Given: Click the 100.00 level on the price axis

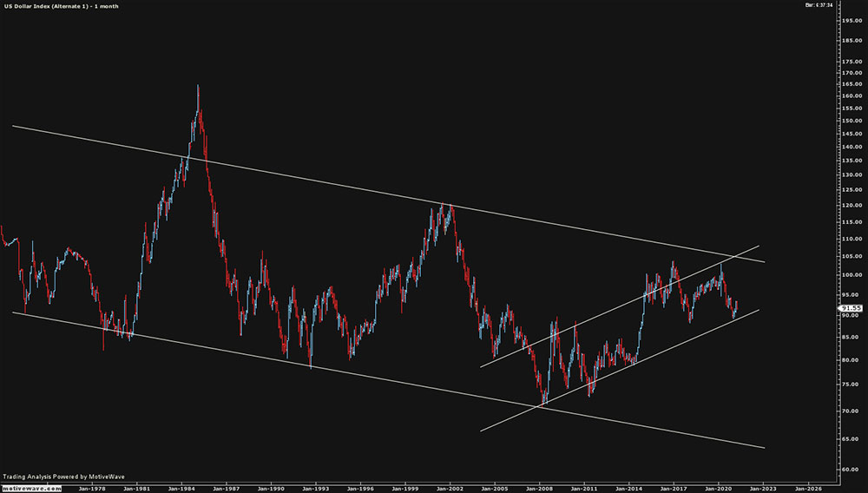Looking at the screenshot, I should (x=852, y=275).
